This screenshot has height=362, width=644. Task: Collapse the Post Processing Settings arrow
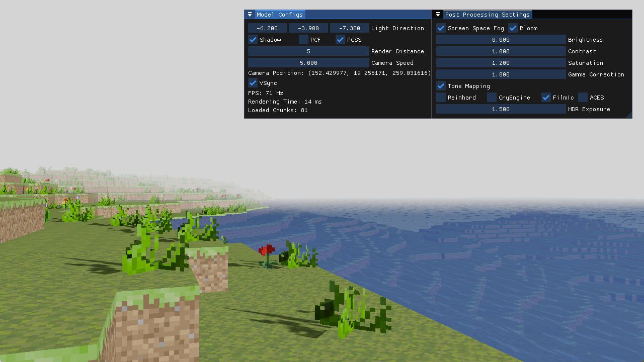tap(438, 15)
